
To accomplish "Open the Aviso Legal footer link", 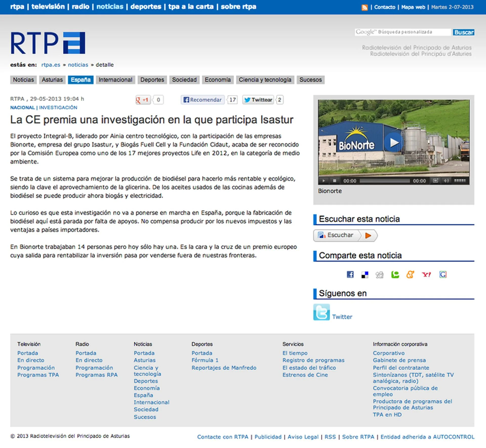I will click(303, 437).
